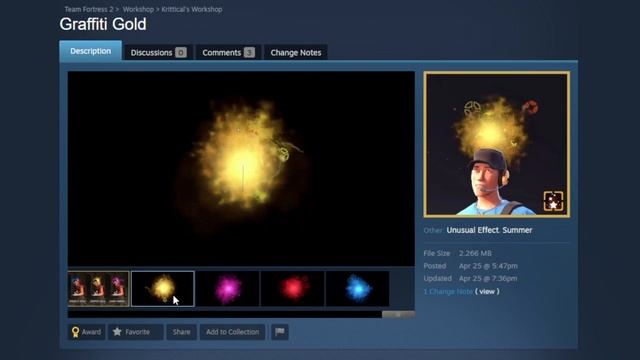Viewport: 640px width, 360px height.
Task: Switch to the Comments tab
Action: click(228, 53)
